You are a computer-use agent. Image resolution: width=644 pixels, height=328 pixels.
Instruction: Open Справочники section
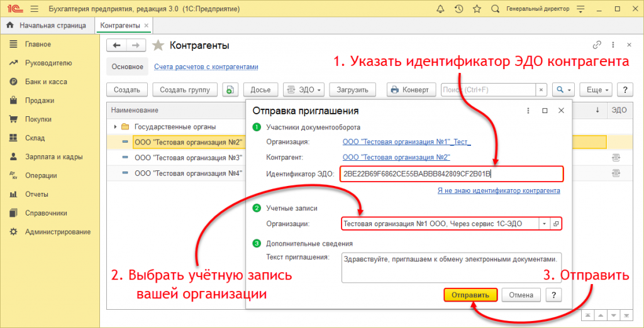(x=46, y=213)
